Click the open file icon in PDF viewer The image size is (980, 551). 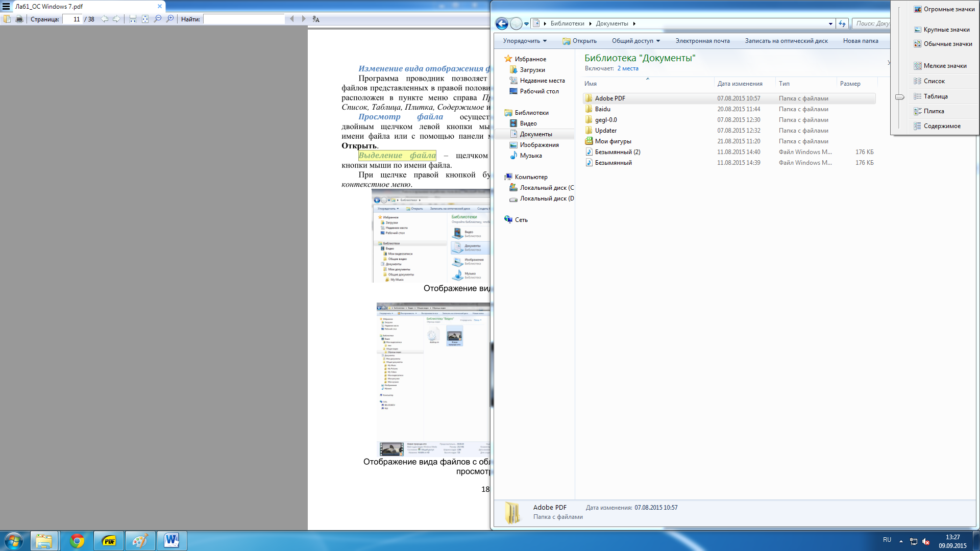point(7,19)
